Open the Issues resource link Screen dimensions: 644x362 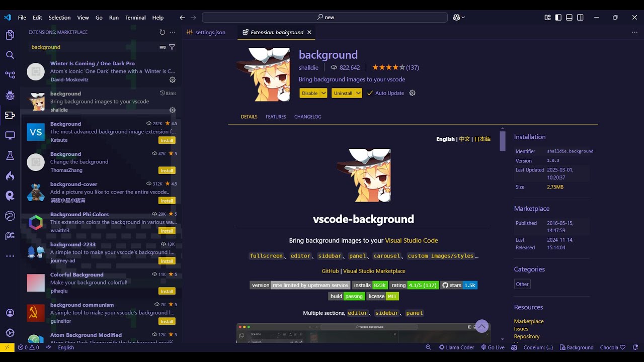click(521, 329)
